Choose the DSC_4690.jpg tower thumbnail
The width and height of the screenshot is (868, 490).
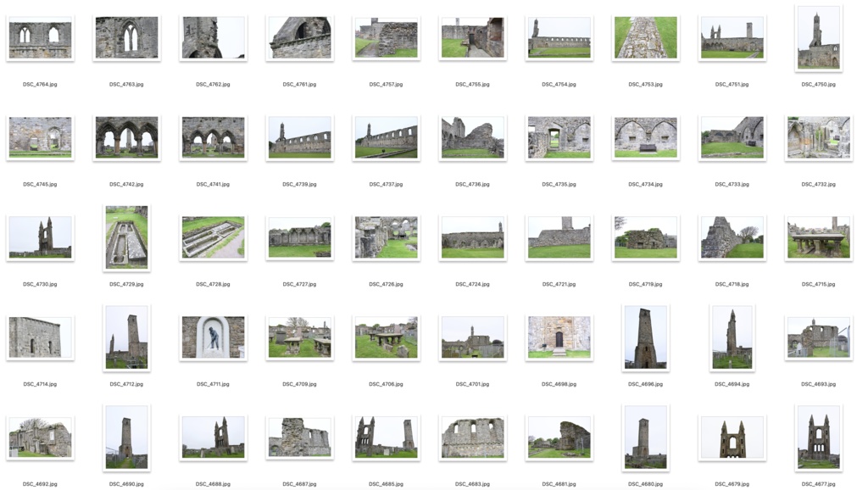point(127,438)
